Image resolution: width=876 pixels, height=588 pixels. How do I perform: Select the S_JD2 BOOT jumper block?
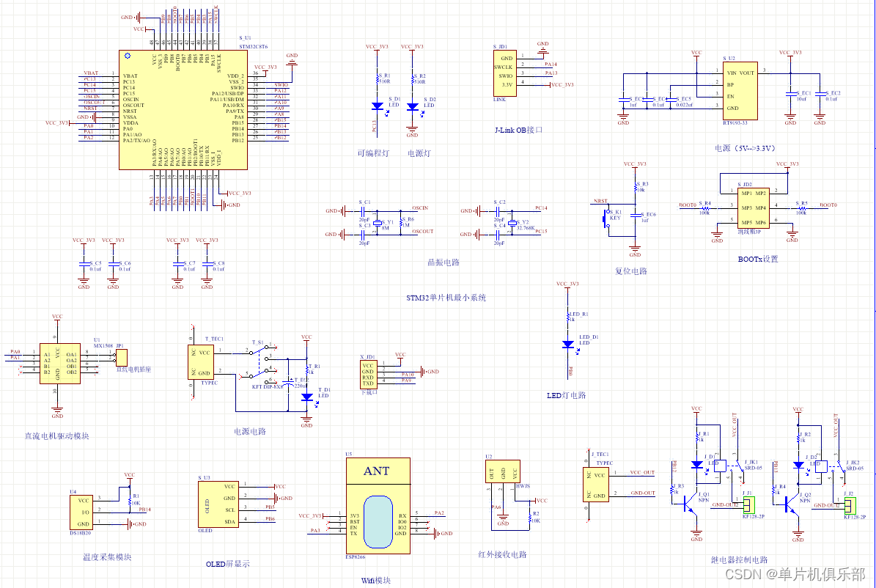pos(754,208)
